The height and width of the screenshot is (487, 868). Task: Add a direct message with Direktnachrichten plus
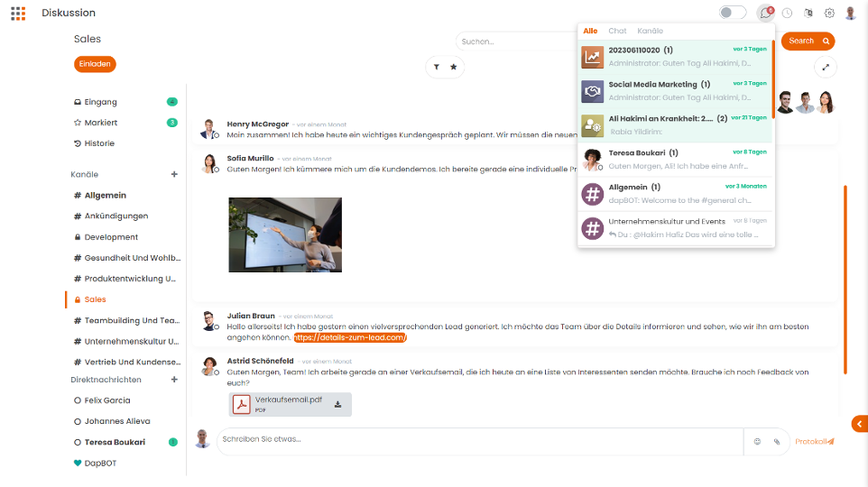pos(174,380)
